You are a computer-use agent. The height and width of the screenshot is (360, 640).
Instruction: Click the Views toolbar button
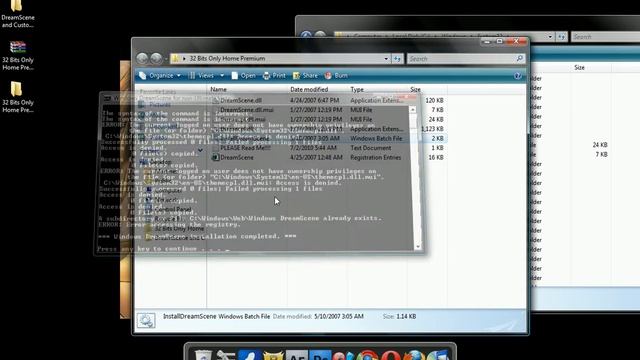pyautogui.click(x=201, y=76)
